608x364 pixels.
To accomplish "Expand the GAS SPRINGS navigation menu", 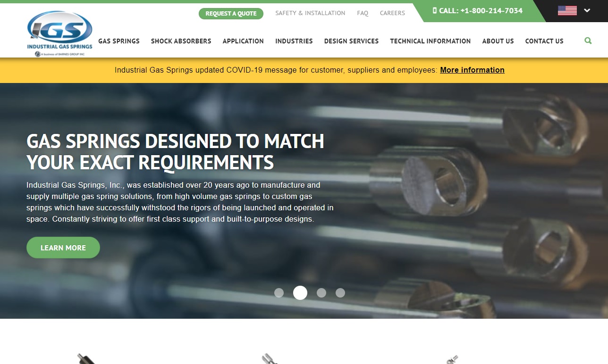I will [x=118, y=41].
